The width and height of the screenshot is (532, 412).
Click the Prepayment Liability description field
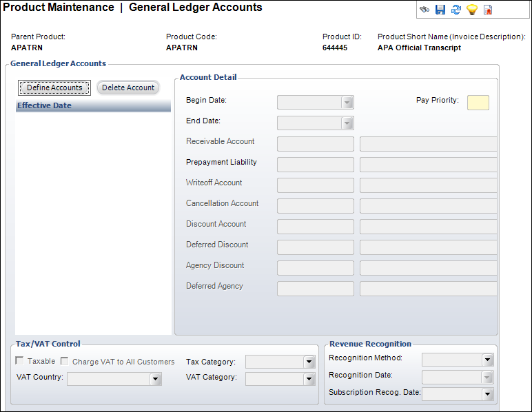[x=428, y=165]
